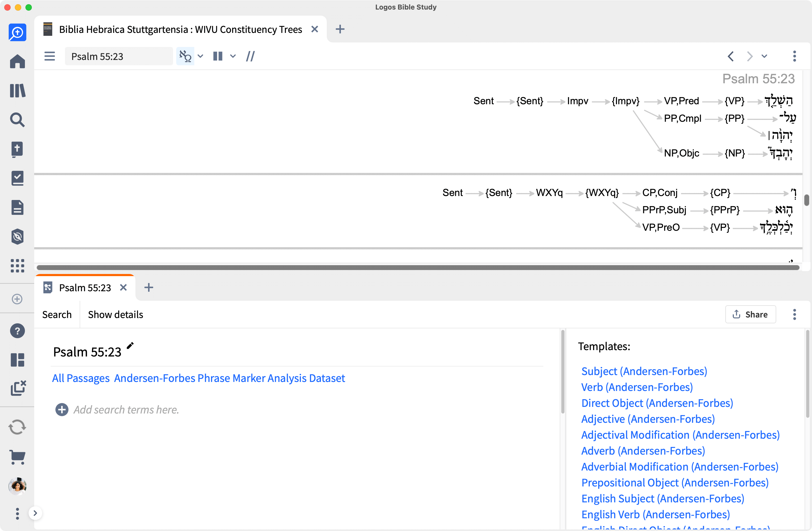Open the All Passages link

point(81,378)
